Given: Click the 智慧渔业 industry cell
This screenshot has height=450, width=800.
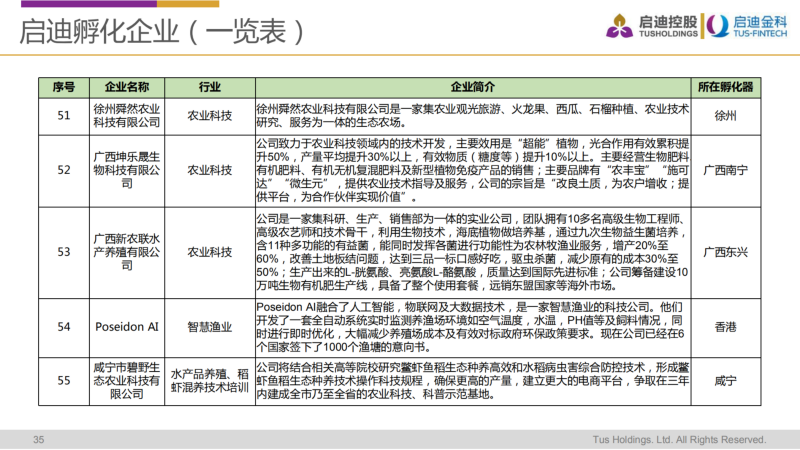Looking at the screenshot, I should tap(210, 327).
